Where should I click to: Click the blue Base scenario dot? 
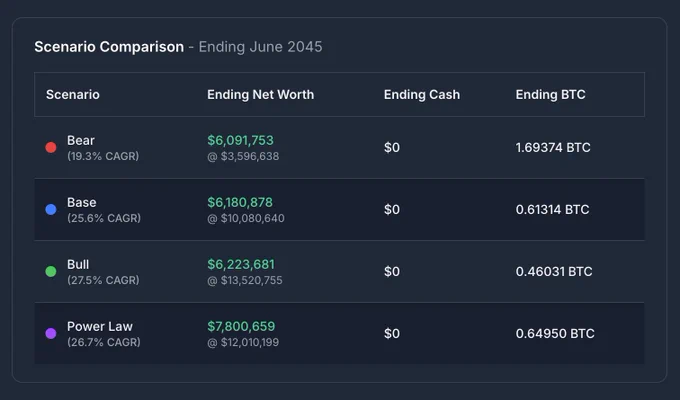click(51, 210)
